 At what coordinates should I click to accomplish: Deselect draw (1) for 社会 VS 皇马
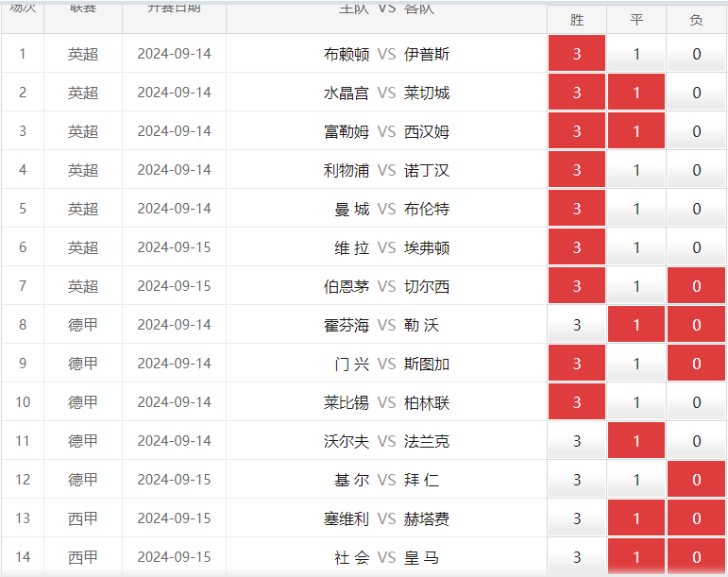click(x=636, y=556)
